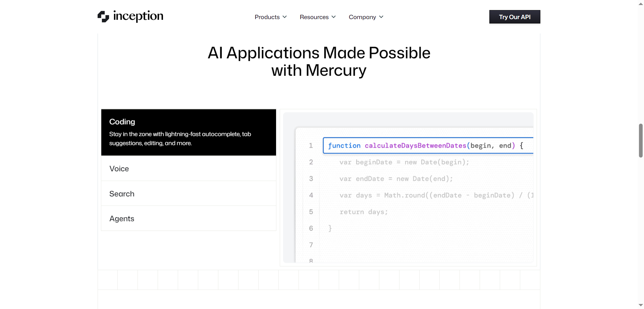Click the scrollbar up arrow
This screenshot has width=644, height=309.
pyautogui.click(x=641, y=3)
